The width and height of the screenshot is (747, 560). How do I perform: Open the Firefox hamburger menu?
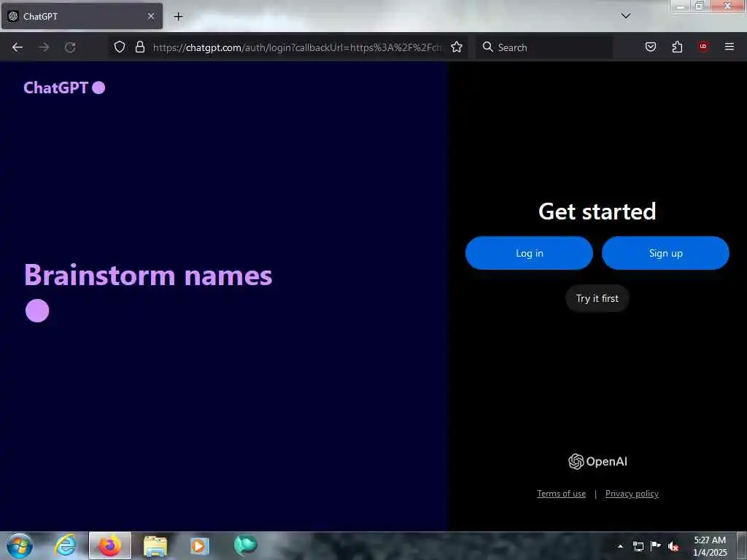tap(729, 47)
